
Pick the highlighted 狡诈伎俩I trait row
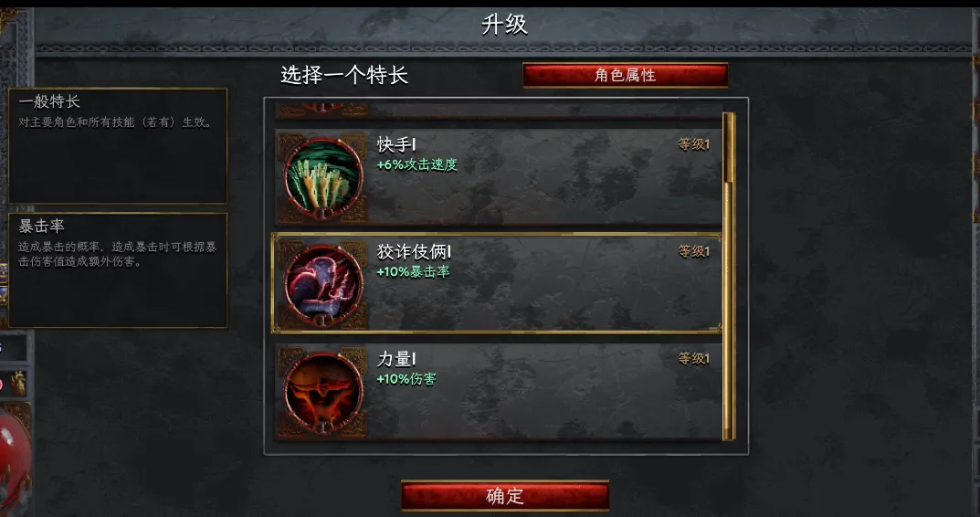(x=498, y=283)
